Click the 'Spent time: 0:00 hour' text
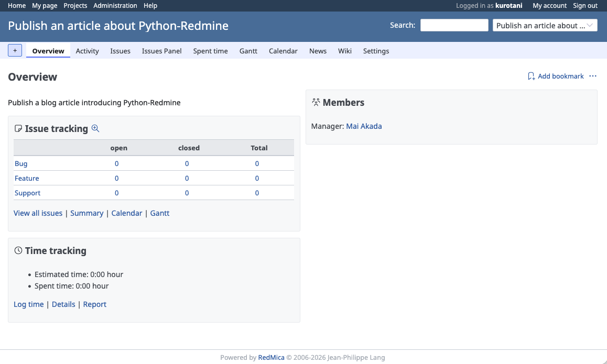607x364 pixels. click(x=72, y=286)
